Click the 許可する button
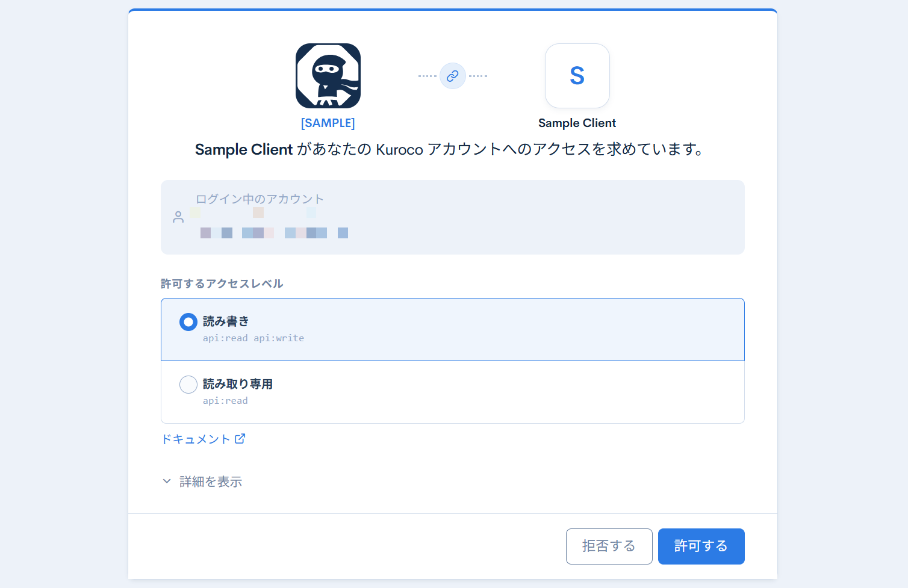Image resolution: width=908 pixels, height=588 pixels. tap(701, 546)
